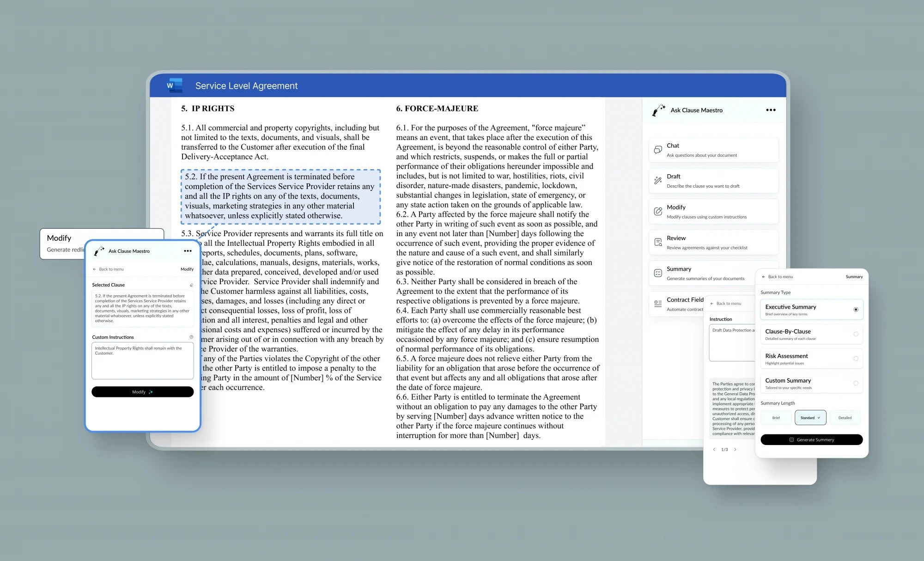Open the Standard summary length dropdown
Image resolution: width=924 pixels, height=561 pixels.
point(810,418)
